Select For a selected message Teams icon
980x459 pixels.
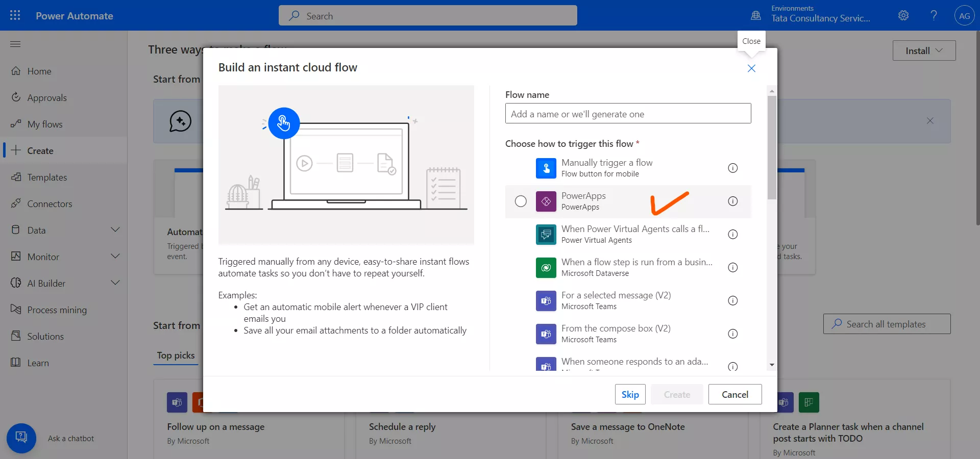click(x=546, y=301)
